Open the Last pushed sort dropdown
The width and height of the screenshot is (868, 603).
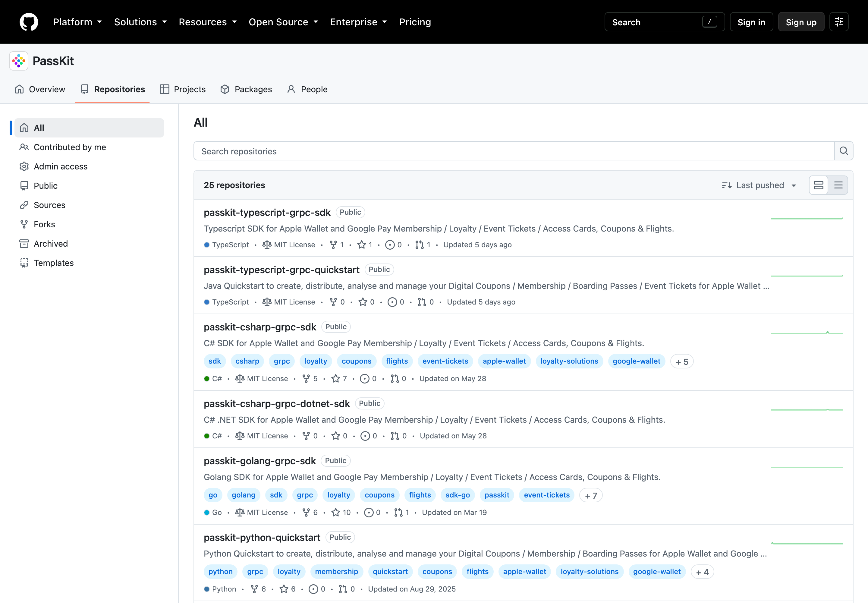tap(759, 185)
